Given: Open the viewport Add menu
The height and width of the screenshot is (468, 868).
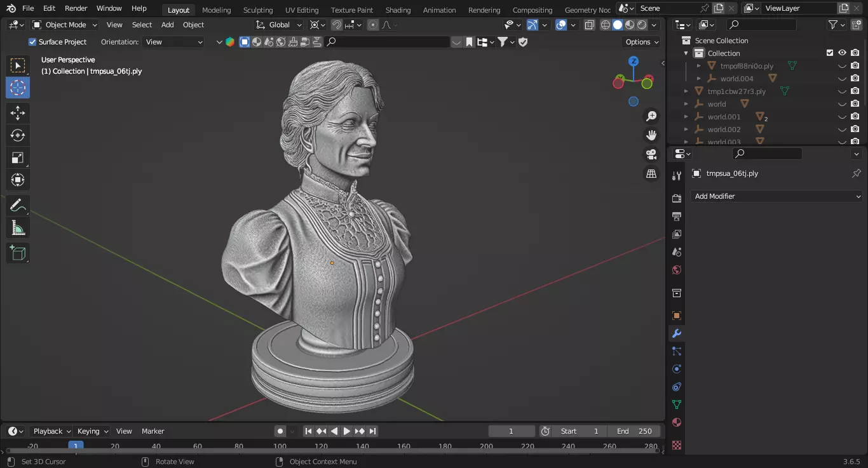Looking at the screenshot, I should click(x=168, y=25).
